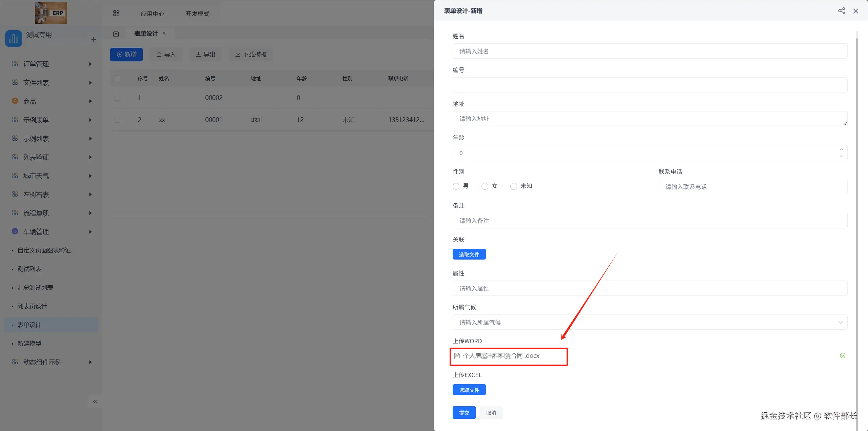This screenshot has width=868, height=431.
Task: Check the checkbox for row 2
Action: pyautogui.click(x=118, y=120)
